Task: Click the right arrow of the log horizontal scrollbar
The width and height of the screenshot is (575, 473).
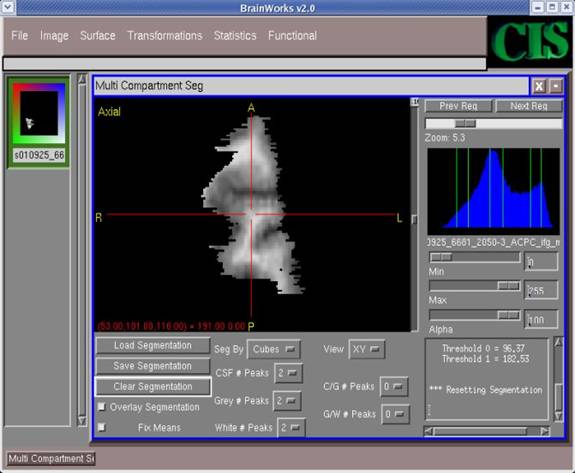Action: pyautogui.click(x=545, y=432)
